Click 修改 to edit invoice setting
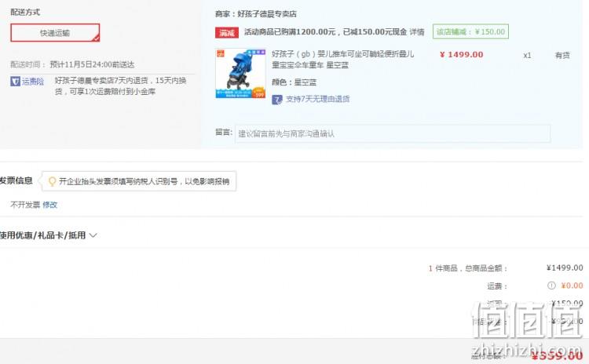 49,205
